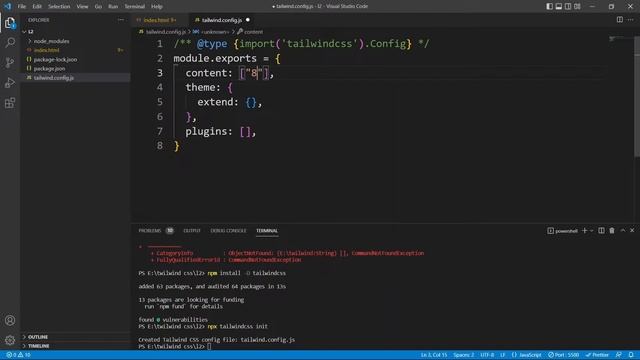Open the File menu
This screenshot has width=640, height=360.
tap(22, 6)
